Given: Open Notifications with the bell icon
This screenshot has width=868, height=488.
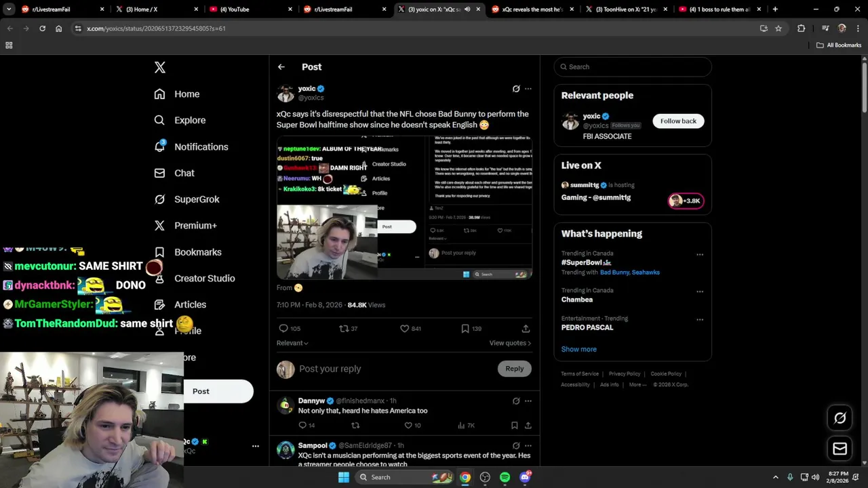Looking at the screenshot, I should pyautogui.click(x=191, y=146).
